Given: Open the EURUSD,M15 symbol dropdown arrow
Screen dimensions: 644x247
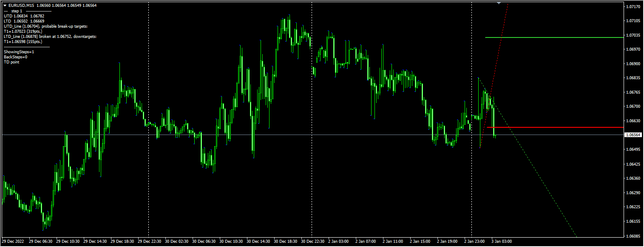Looking at the screenshot, I should pos(5,6).
